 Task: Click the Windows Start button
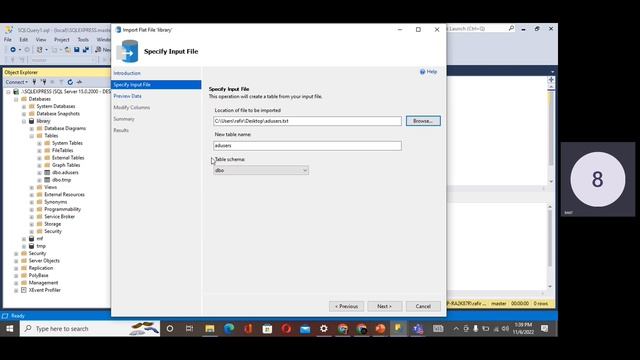point(9,329)
